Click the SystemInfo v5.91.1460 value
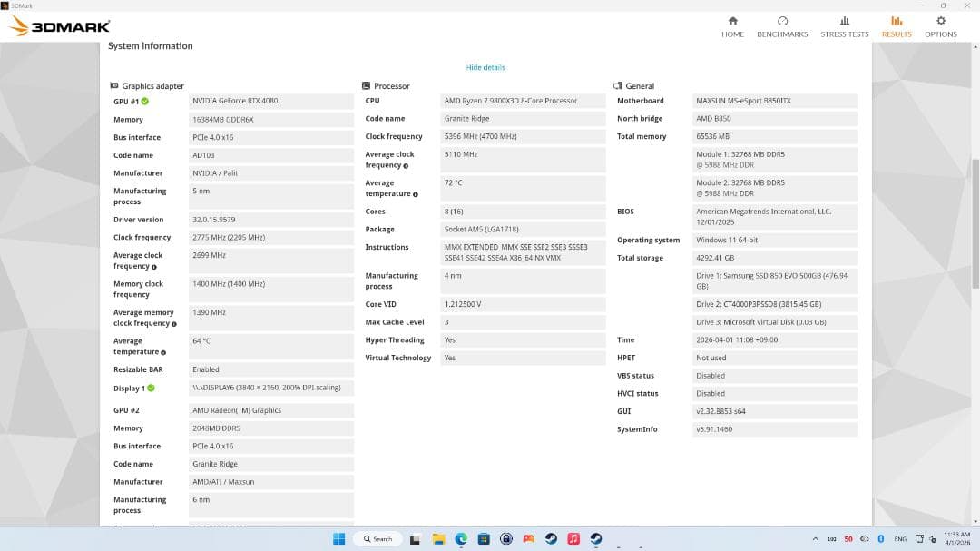The image size is (980, 551). click(774, 429)
